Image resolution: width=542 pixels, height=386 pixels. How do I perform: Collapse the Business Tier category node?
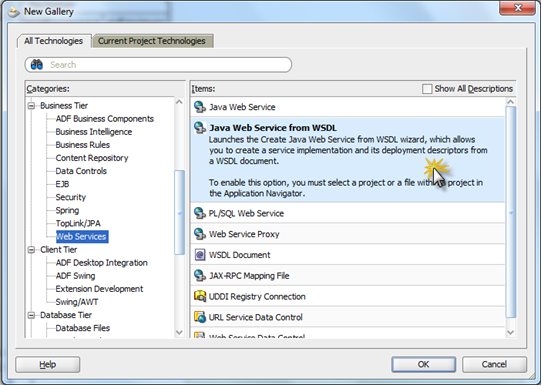pyautogui.click(x=31, y=106)
